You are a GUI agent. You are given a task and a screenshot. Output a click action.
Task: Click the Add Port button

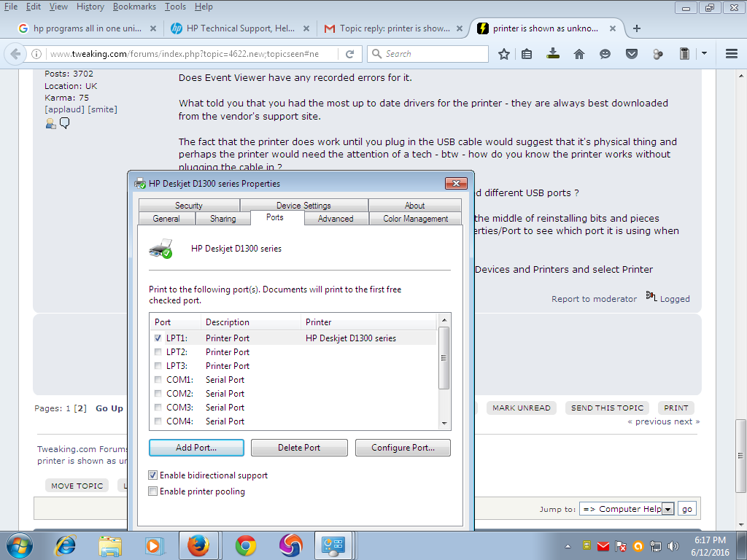point(196,448)
